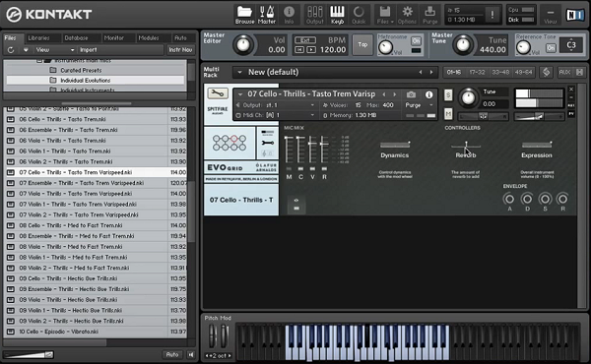Toggle the C mic enable button
This screenshot has height=364, width=591.
click(x=300, y=168)
